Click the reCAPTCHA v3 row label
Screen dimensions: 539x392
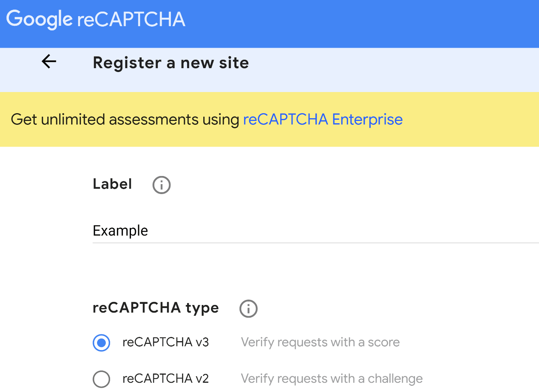pyautogui.click(x=166, y=342)
